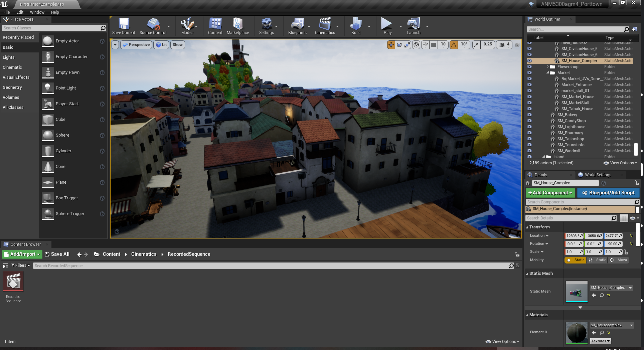This screenshot has width=644, height=350.
Task: Switch to the World Settings tab
Action: tap(598, 175)
